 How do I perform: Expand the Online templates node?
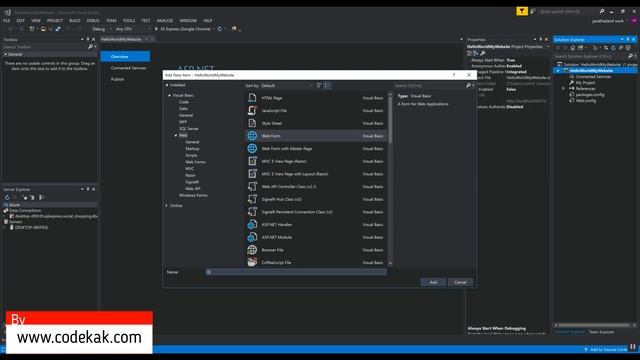point(167,205)
